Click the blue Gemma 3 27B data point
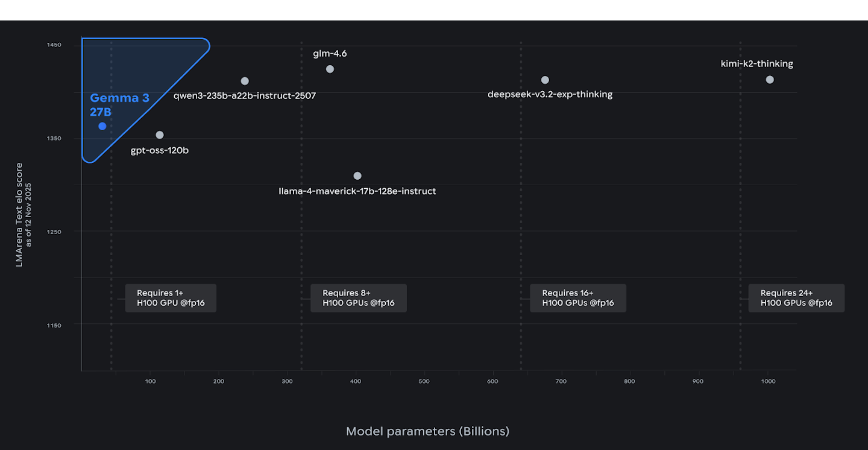The image size is (868, 450). [x=102, y=126]
